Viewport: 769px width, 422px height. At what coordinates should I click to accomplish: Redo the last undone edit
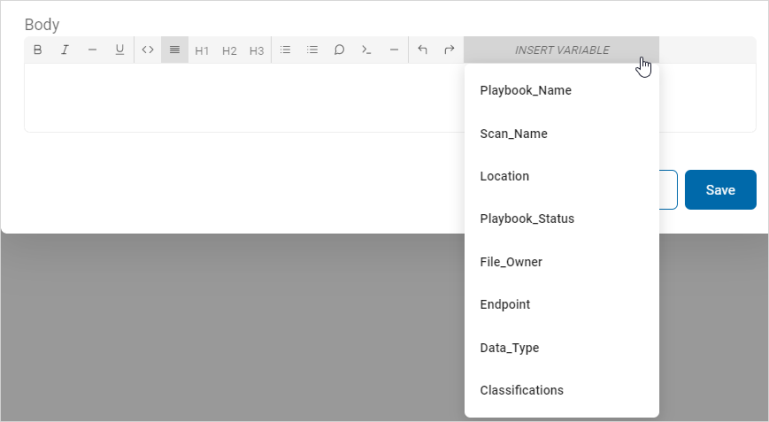tap(449, 50)
